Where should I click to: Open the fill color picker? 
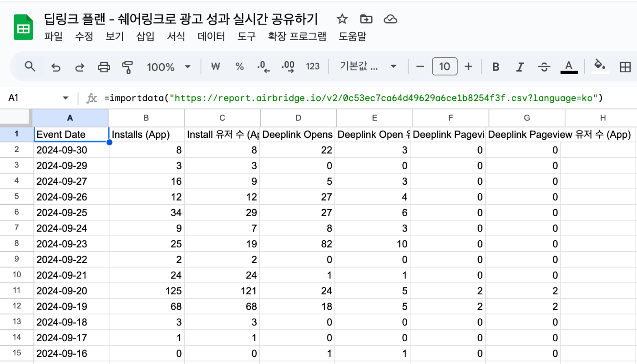coord(600,67)
